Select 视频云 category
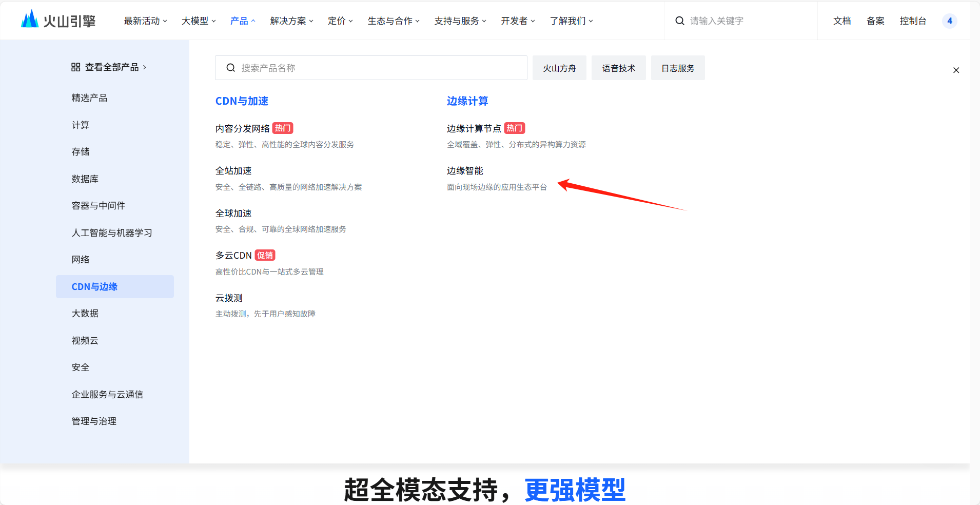 pyautogui.click(x=85, y=341)
